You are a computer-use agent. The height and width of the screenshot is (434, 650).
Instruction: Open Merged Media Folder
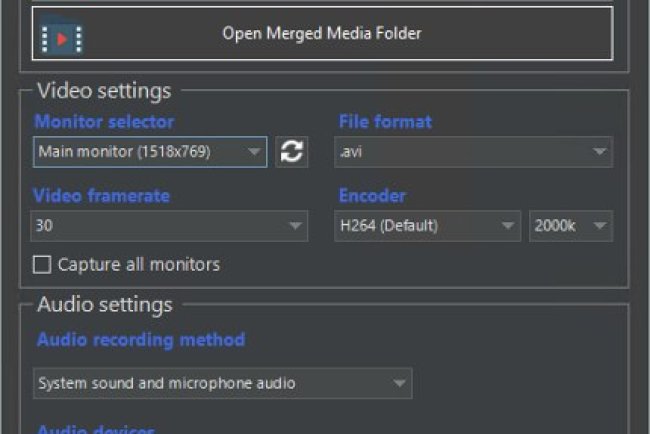[321, 34]
